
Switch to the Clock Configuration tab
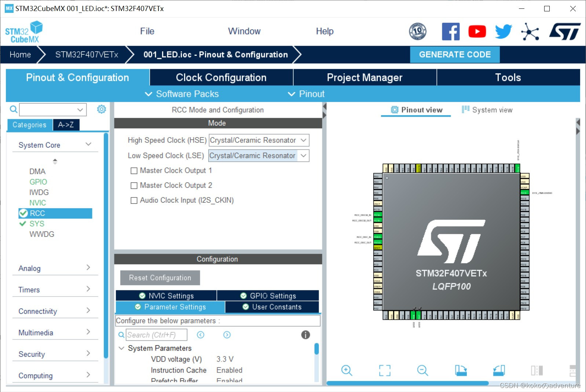pyautogui.click(x=221, y=78)
